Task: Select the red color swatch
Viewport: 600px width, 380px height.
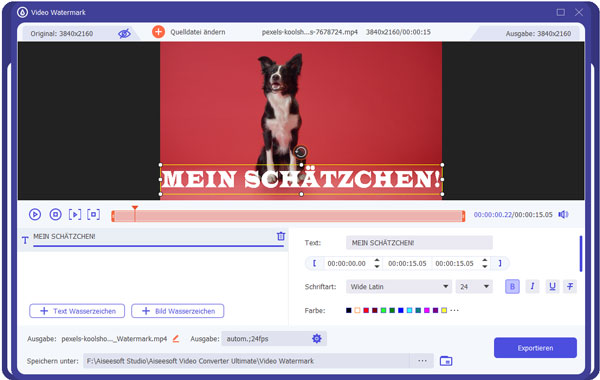Action: click(x=366, y=310)
